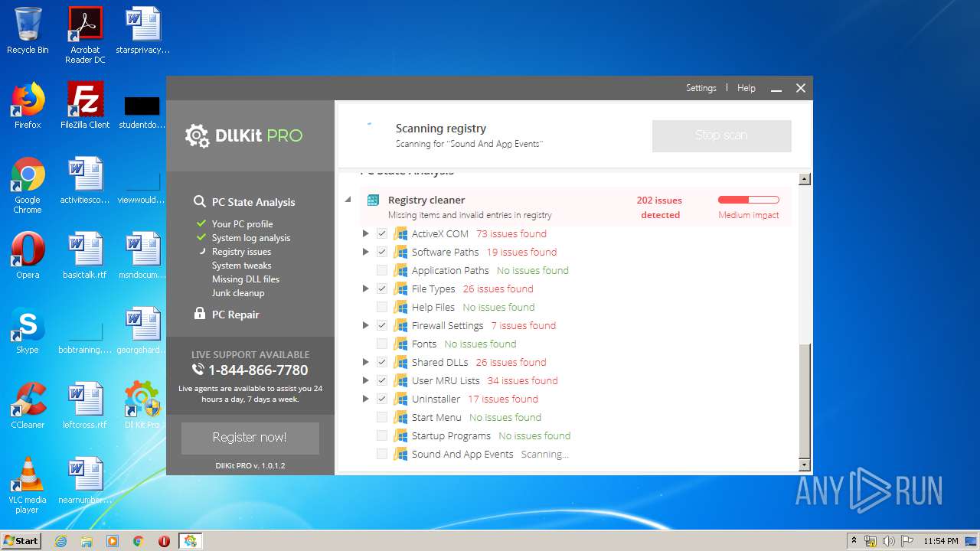Click the phone icon beside support number

pos(198,370)
